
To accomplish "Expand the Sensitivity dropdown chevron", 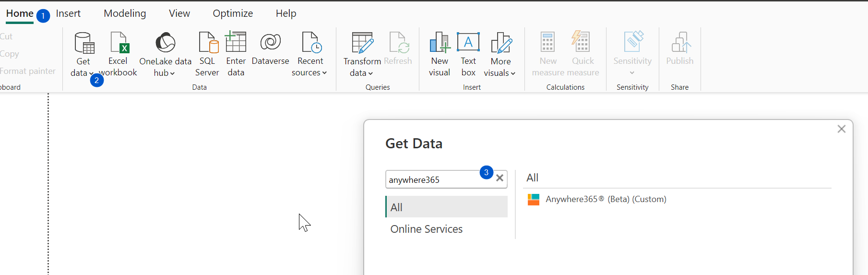I will 632,73.
